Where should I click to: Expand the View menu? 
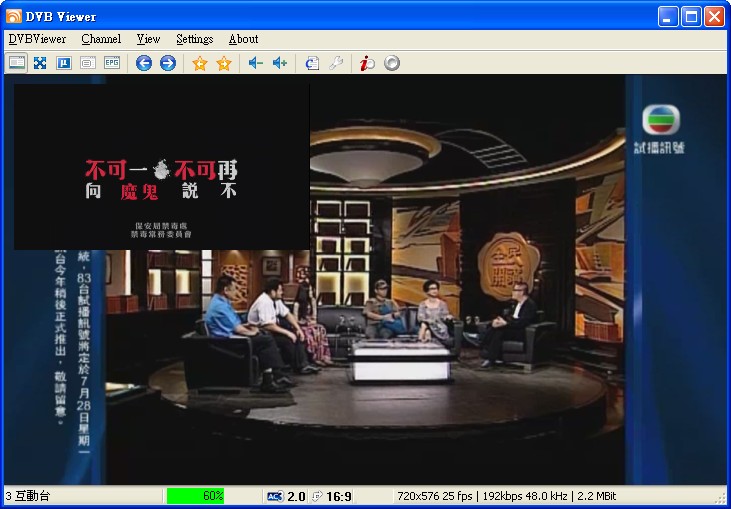[148, 39]
